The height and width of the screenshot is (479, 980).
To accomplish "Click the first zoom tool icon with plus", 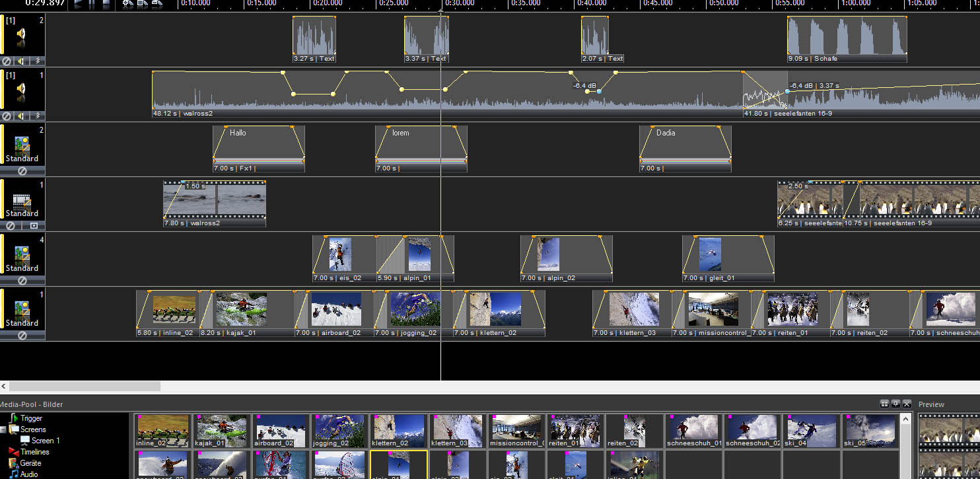I will point(127,4).
